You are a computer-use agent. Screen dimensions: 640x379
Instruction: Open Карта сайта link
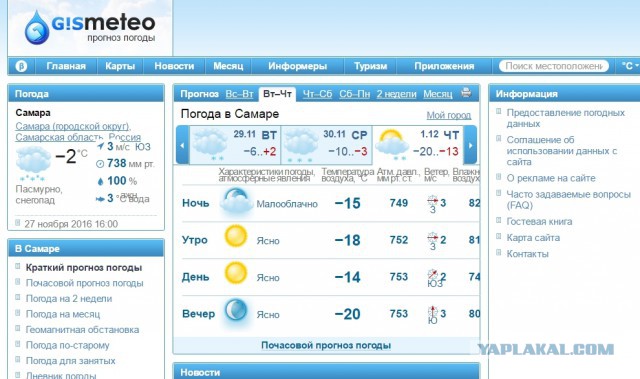(533, 238)
